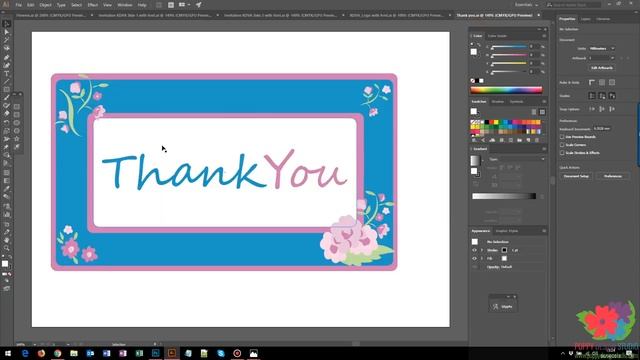640x360 pixels.
Task: Choose the Rectangle tool in main toolbar
Action: coord(7,90)
